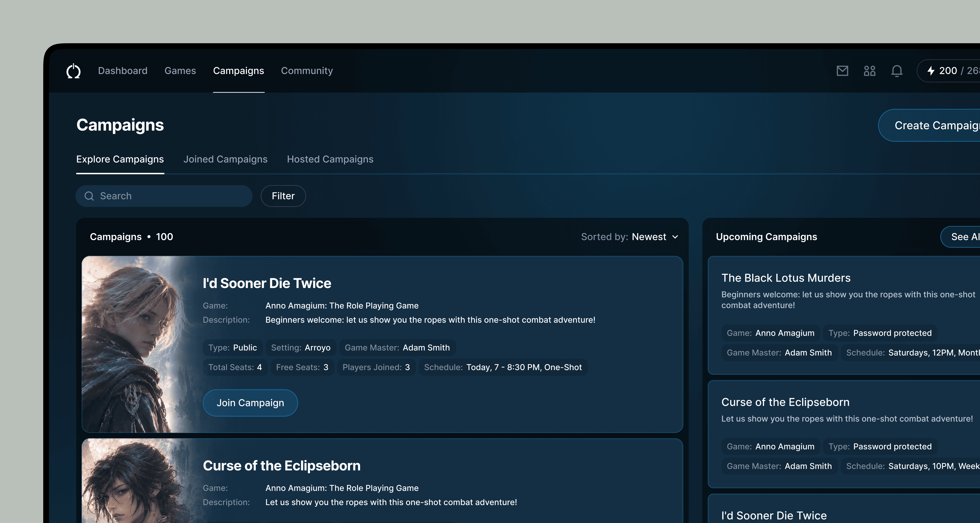Click the Upcoming Campaigns heading

point(766,237)
